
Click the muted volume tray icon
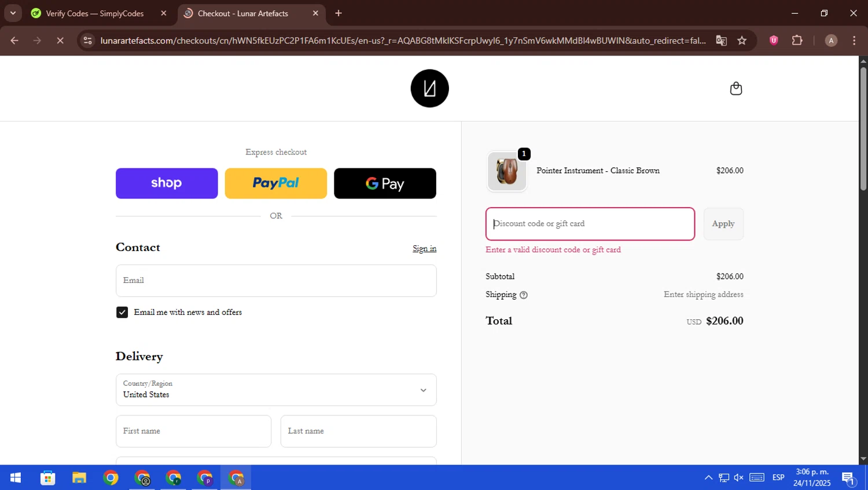(x=739, y=478)
